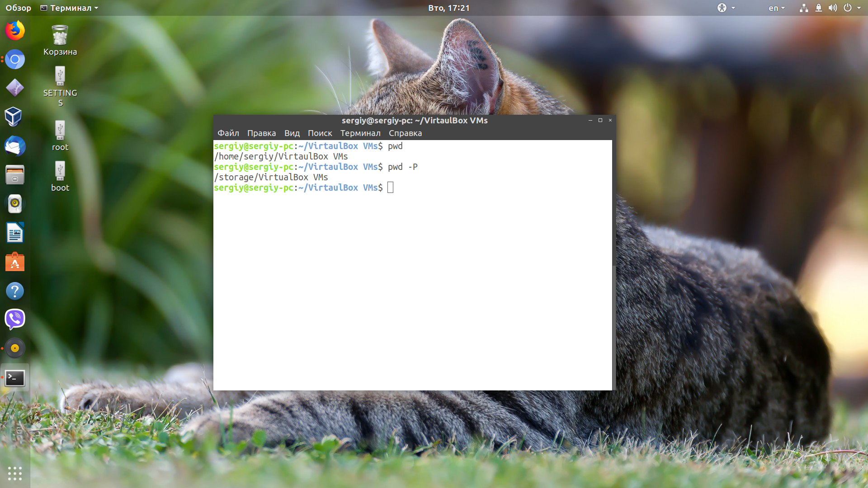Image resolution: width=868 pixels, height=488 pixels.
Task: Open the Файл menu
Action: point(228,133)
